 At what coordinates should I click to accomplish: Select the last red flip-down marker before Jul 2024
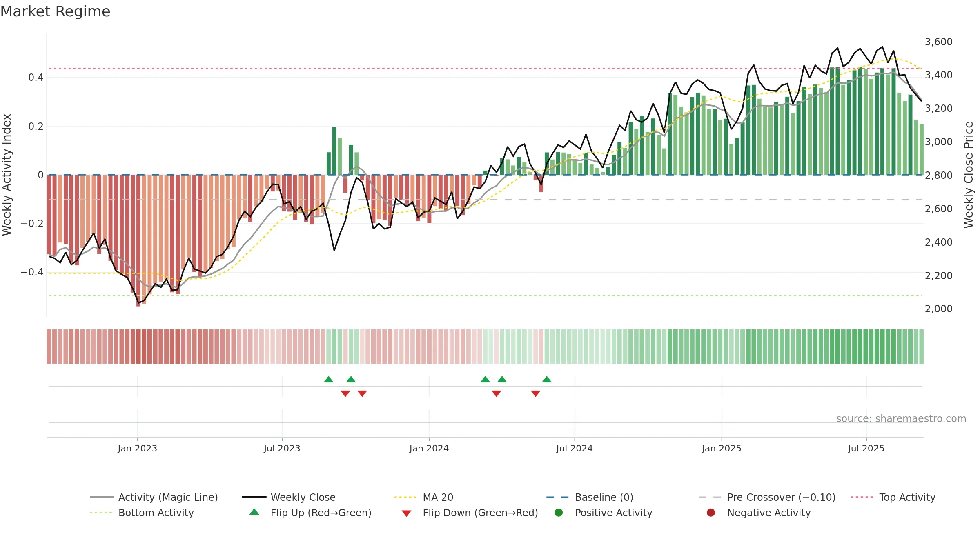coord(536,393)
